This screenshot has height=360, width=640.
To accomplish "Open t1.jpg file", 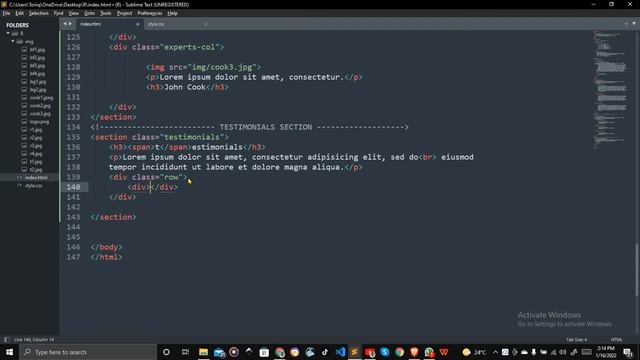I will click(36, 162).
